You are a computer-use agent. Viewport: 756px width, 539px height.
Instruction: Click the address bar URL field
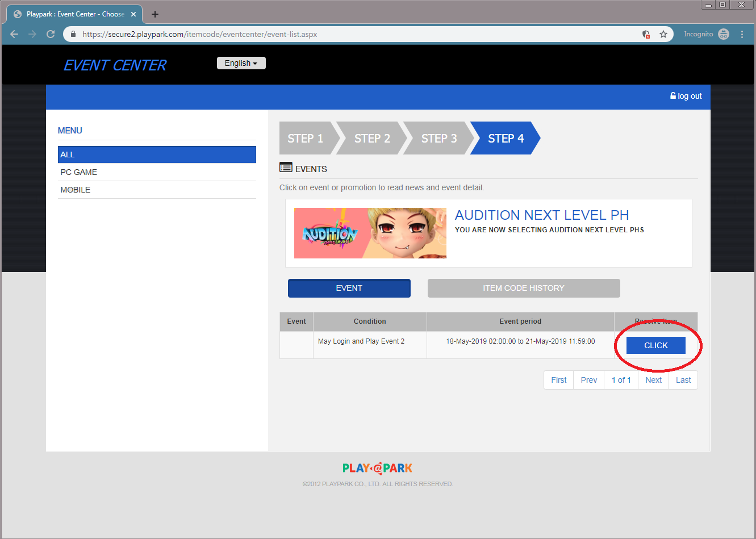click(341, 34)
